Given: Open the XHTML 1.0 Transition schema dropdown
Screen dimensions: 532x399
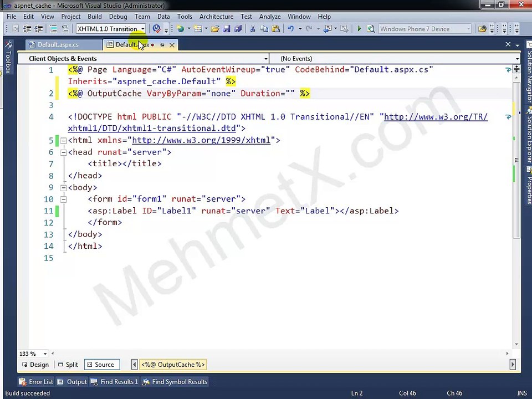Looking at the screenshot, I should click(x=143, y=29).
